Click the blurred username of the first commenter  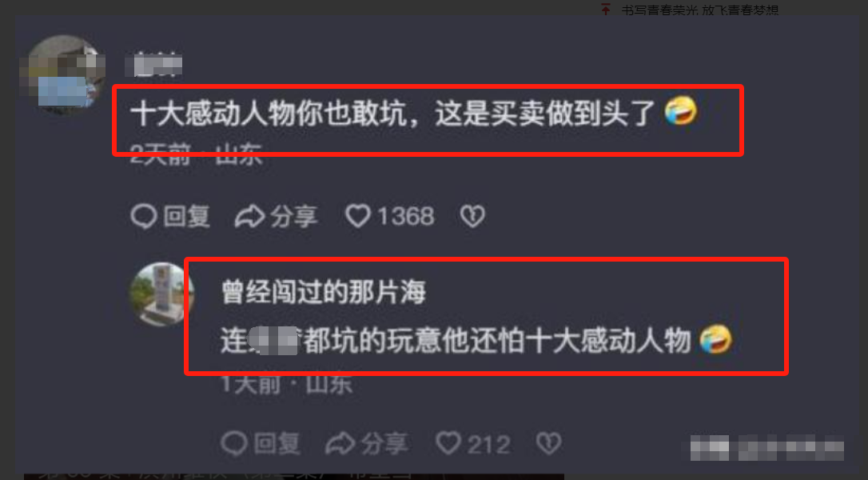[x=154, y=64]
